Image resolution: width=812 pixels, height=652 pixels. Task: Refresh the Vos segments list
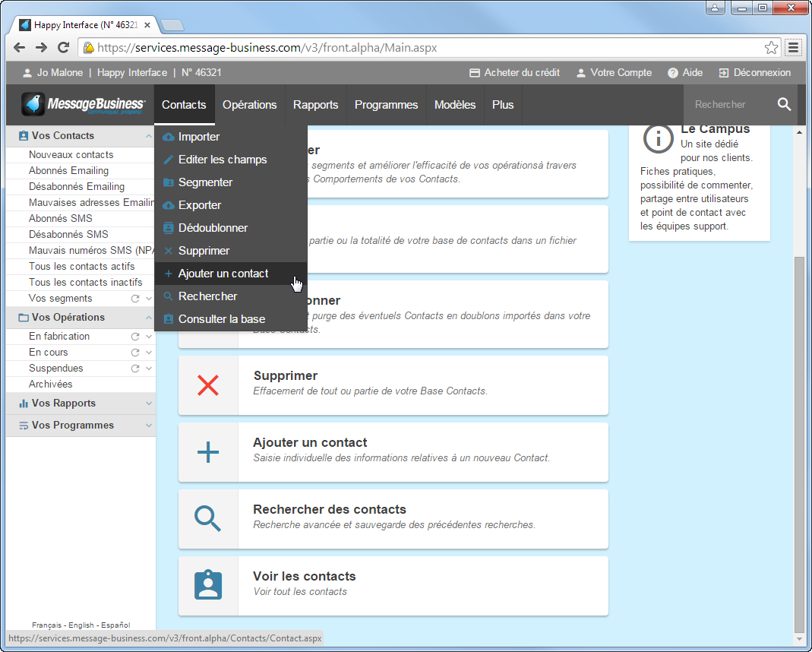[x=135, y=299]
